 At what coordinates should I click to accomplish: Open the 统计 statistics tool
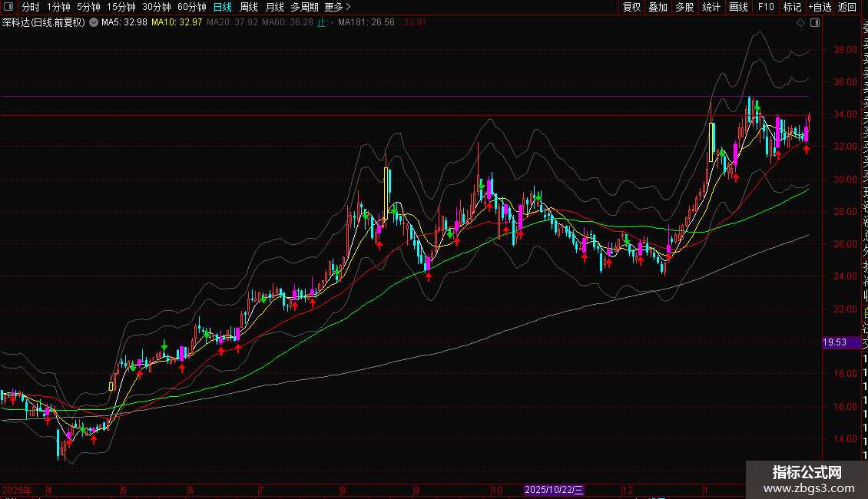point(711,7)
